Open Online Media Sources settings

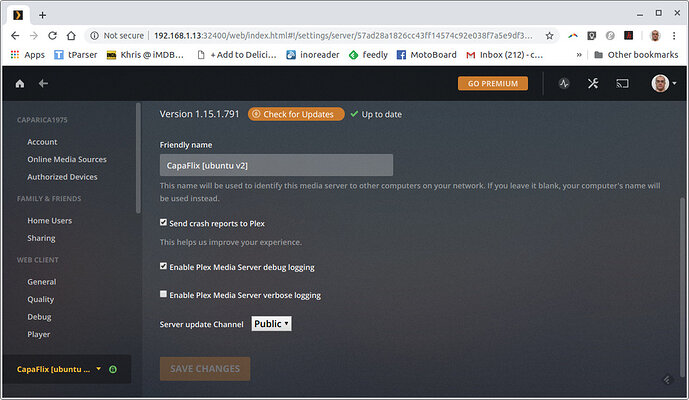pyautogui.click(x=67, y=159)
